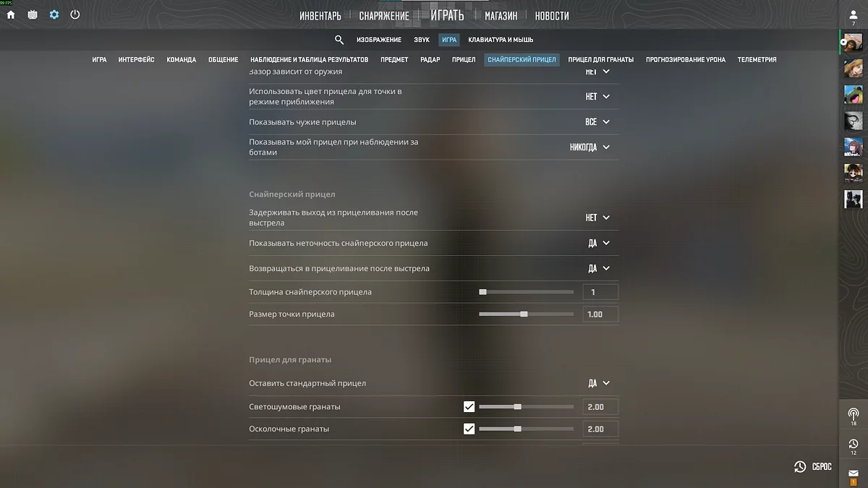
Task: Click the СБРОС reset button
Action: click(x=822, y=467)
